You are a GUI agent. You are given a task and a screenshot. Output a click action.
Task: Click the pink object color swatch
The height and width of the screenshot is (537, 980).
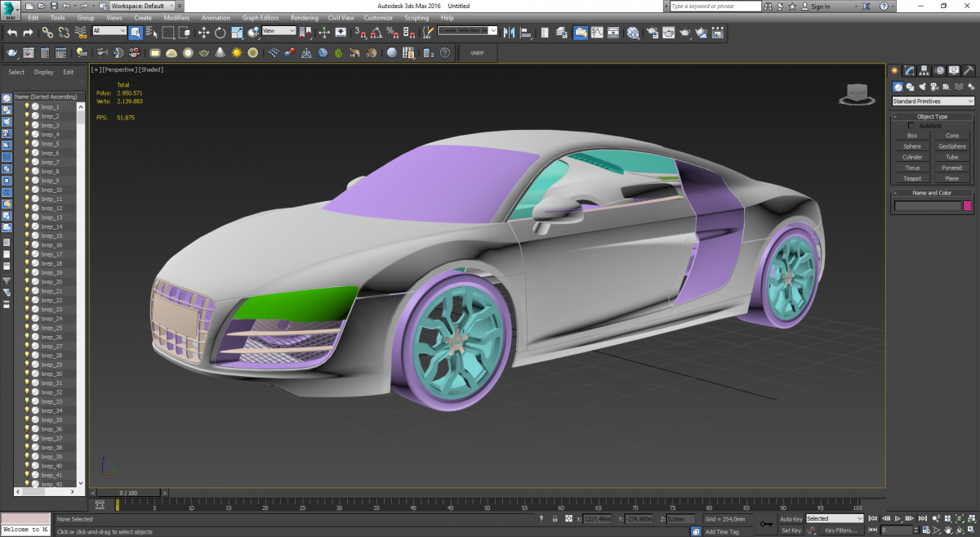[x=969, y=206]
